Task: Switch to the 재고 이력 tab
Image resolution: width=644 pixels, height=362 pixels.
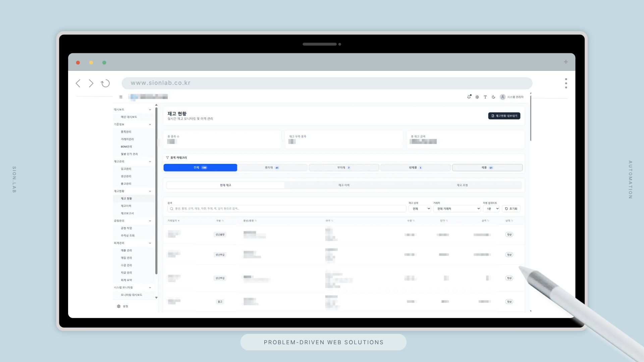Action: (x=344, y=185)
